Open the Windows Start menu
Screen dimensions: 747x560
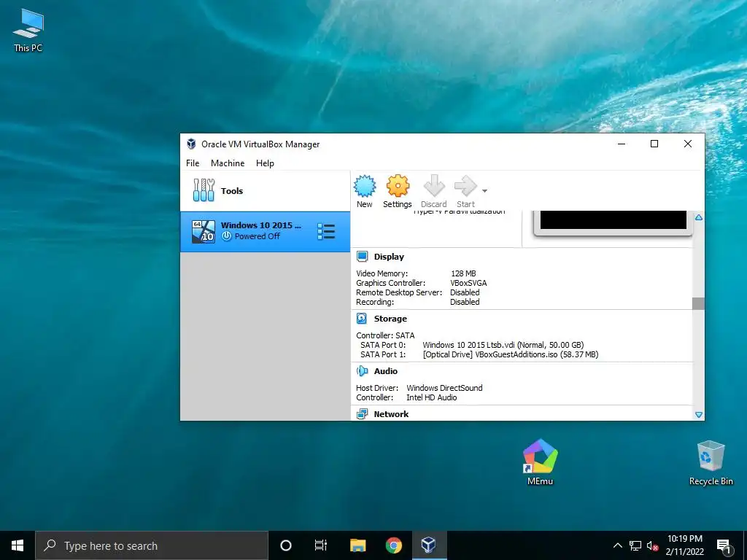click(18, 545)
